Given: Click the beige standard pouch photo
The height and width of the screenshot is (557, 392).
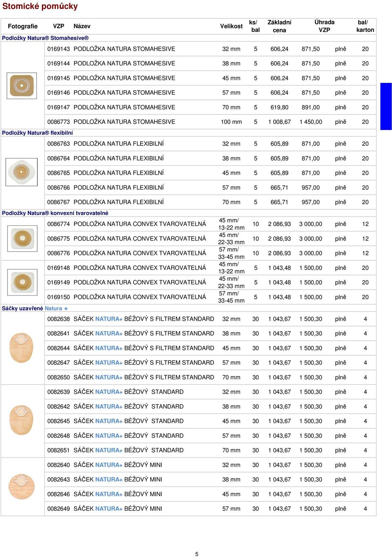Looking at the screenshot, I should [21, 420].
